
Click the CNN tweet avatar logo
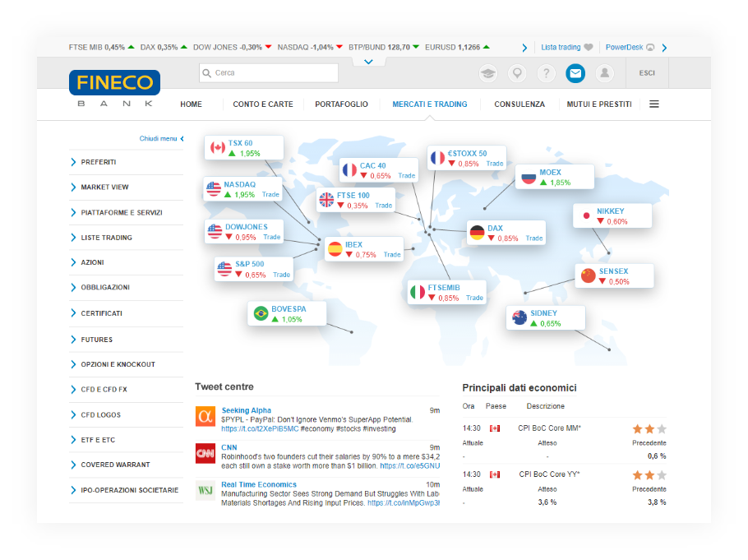point(205,453)
